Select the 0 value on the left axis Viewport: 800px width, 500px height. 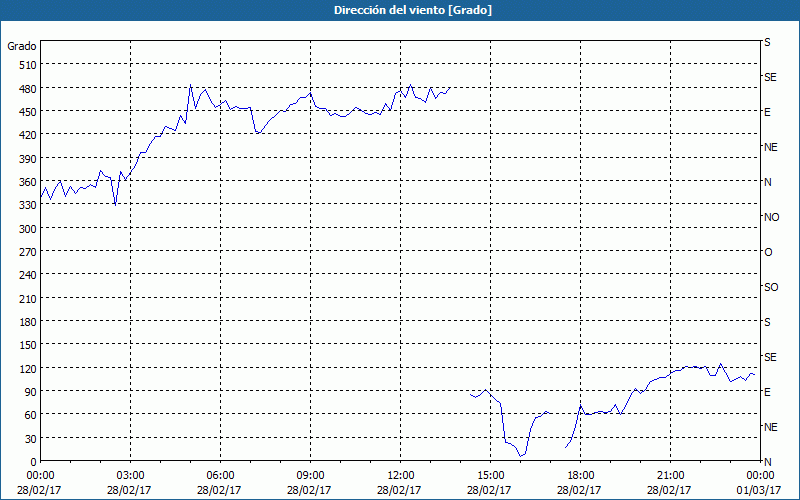34,462
